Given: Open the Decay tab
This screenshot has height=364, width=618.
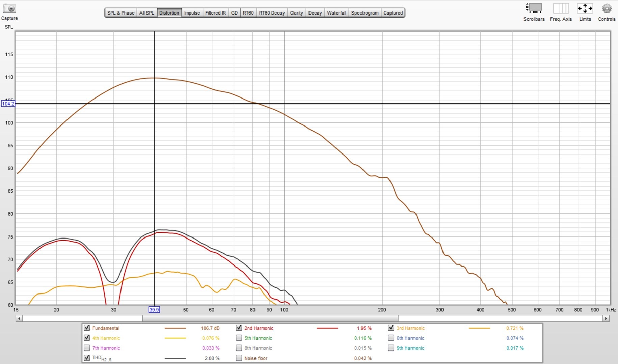Looking at the screenshot, I should [315, 13].
